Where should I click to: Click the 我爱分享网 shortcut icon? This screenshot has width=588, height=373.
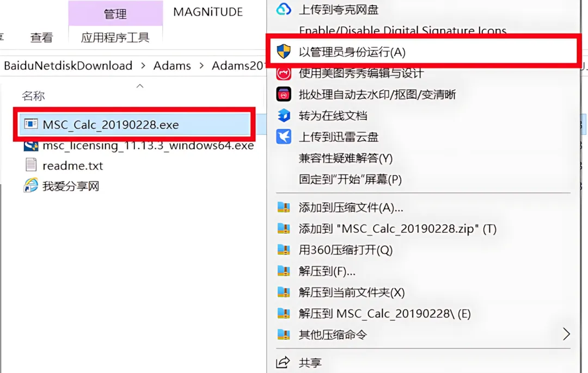30,185
